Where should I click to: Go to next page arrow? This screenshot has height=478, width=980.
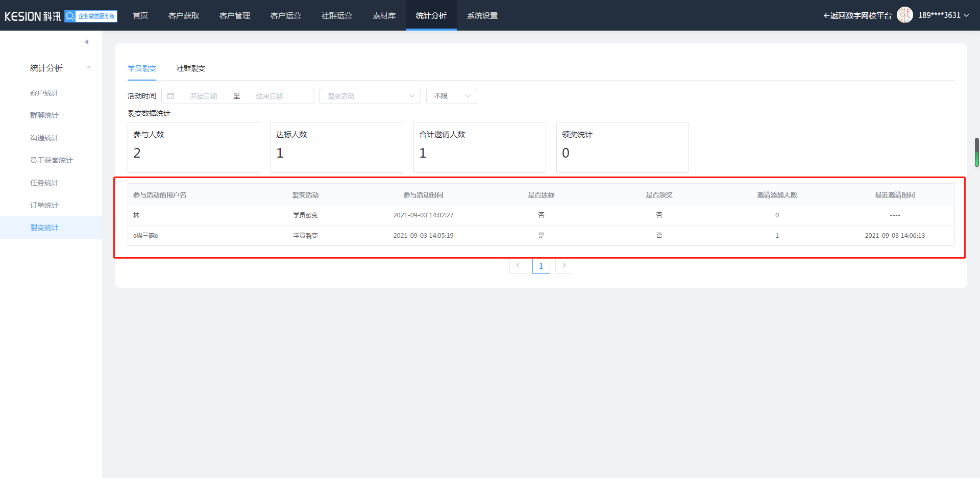click(x=564, y=265)
